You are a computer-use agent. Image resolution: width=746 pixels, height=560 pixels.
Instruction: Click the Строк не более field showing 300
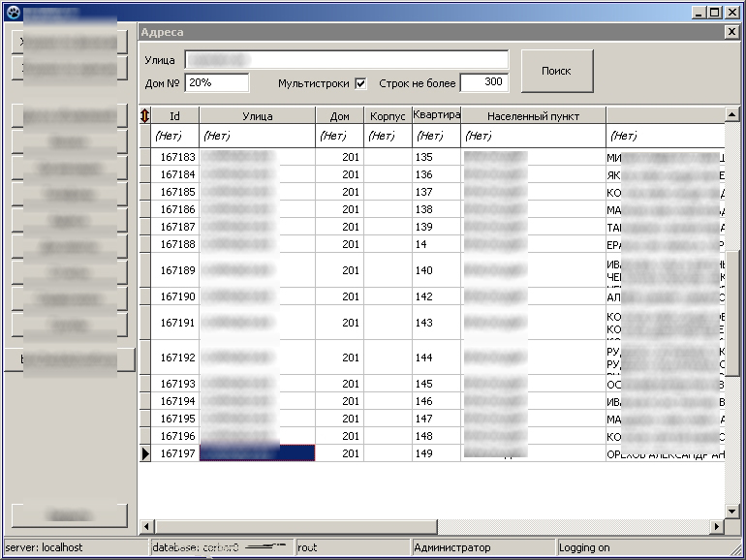click(x=483, y=83)
